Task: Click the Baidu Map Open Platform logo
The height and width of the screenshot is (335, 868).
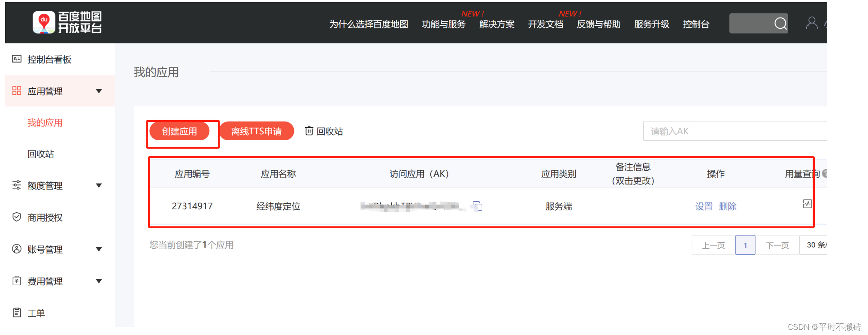Action: (67, 22)
